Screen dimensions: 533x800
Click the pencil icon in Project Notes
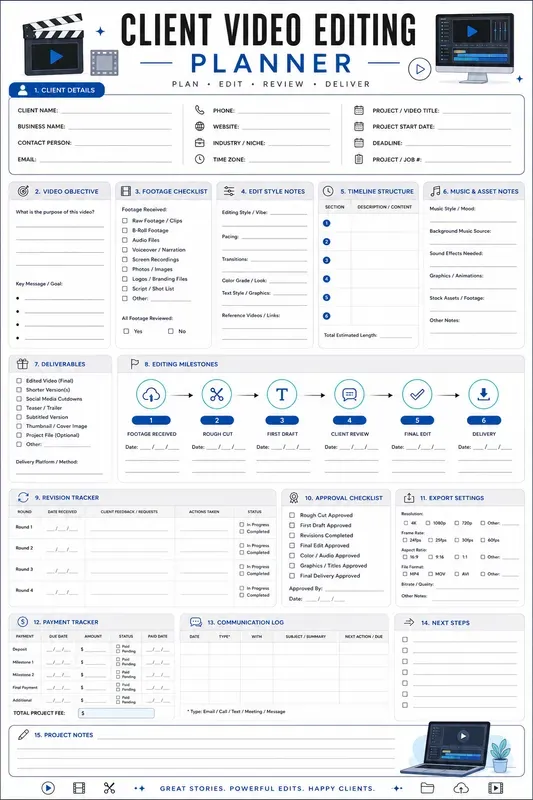23,734
